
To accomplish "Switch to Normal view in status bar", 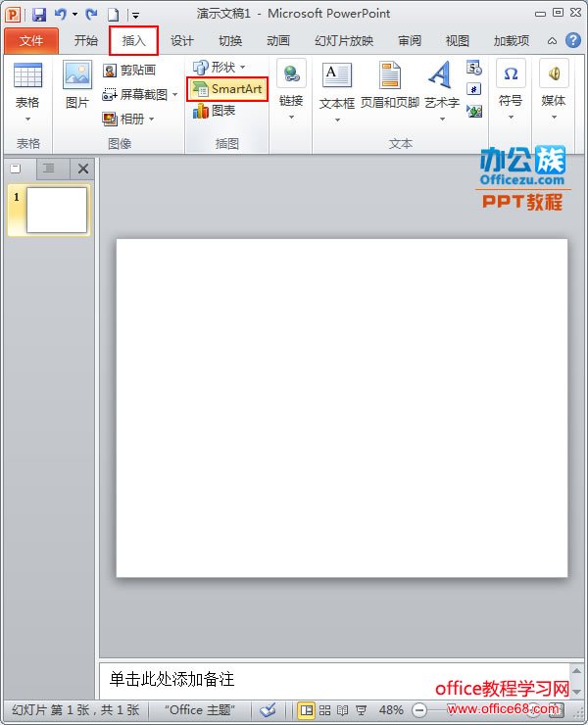I will [306, 709].
